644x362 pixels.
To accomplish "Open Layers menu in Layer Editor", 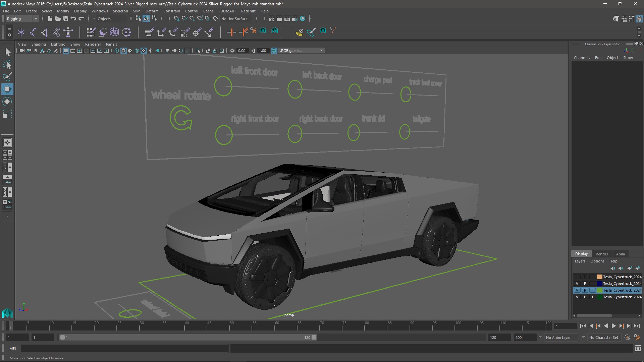I will click(580, 261).
